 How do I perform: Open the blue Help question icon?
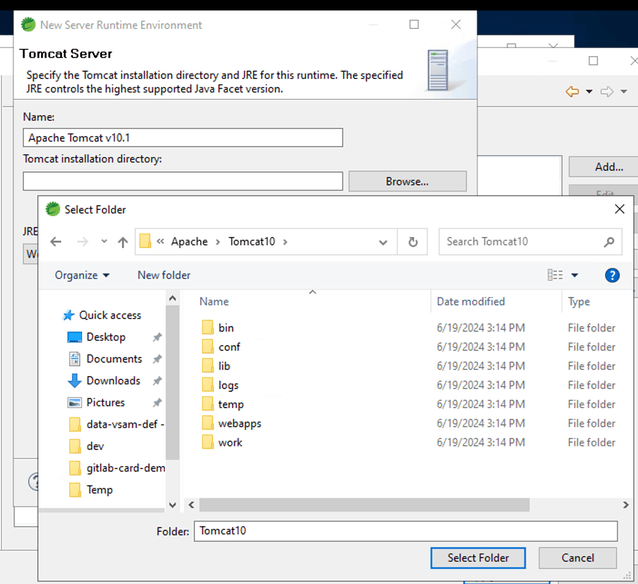click(612, 276)
